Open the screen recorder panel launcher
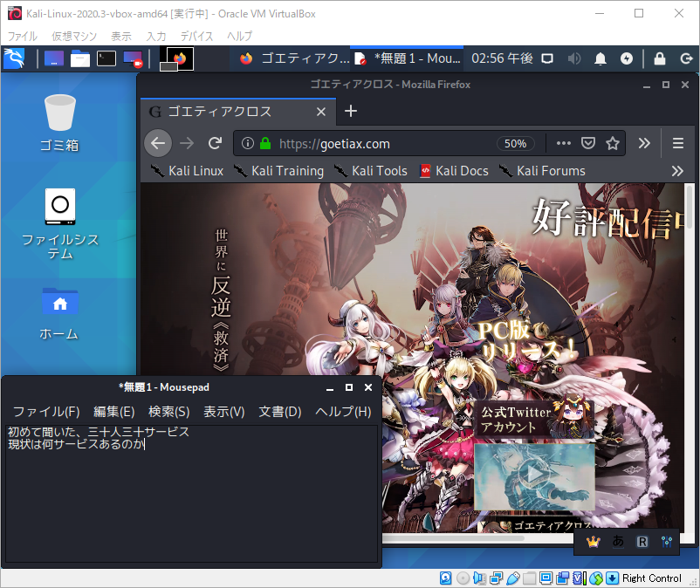700x588 pixels. tap(133, 58)
